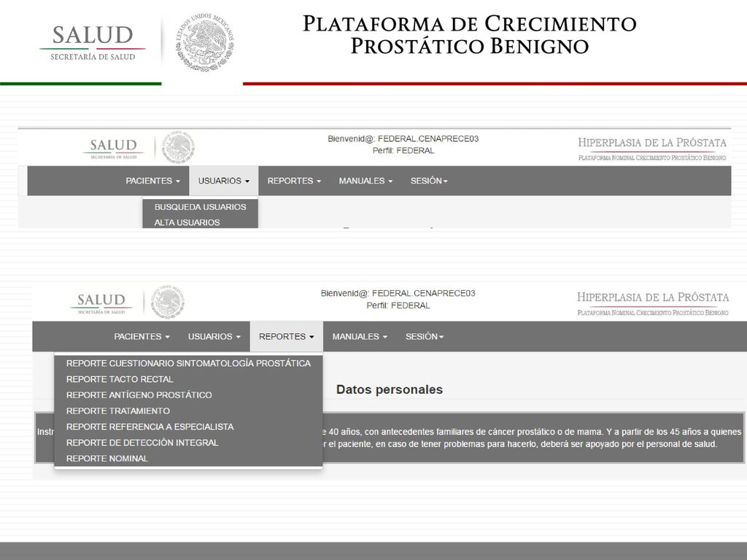Click 'Perfil: FEDERAL' in REPORTES screenshot
The width and height of the screenshot is (747, 560).
[398, 306]
